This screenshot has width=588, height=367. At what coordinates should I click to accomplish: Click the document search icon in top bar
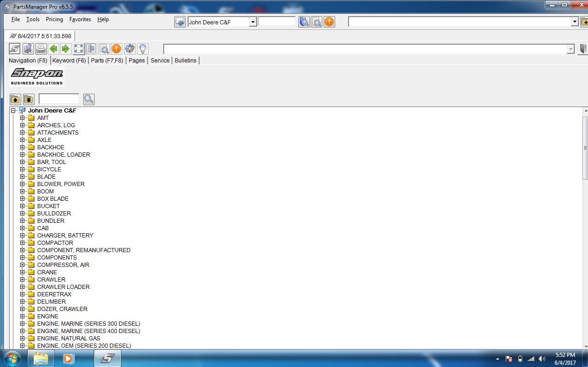[x=316, y=22]
